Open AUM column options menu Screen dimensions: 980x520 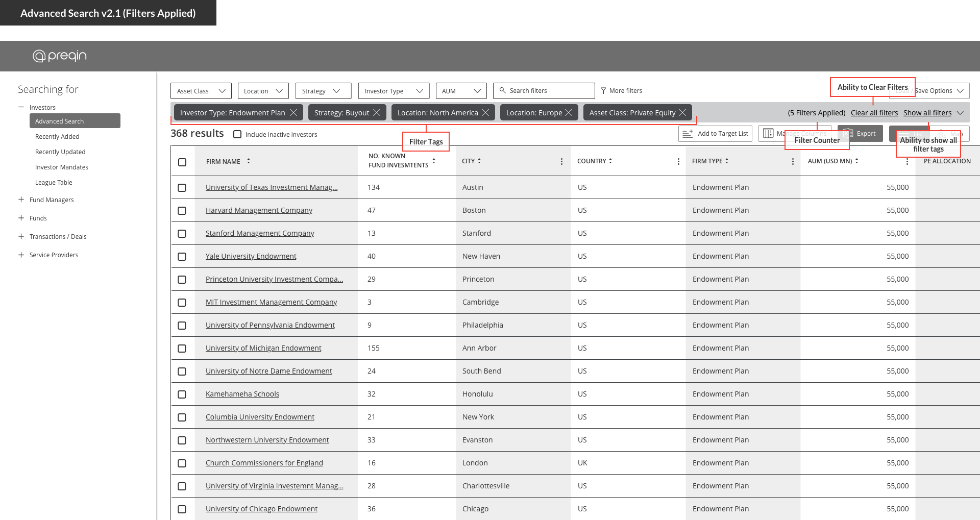(x=907, y=161)
